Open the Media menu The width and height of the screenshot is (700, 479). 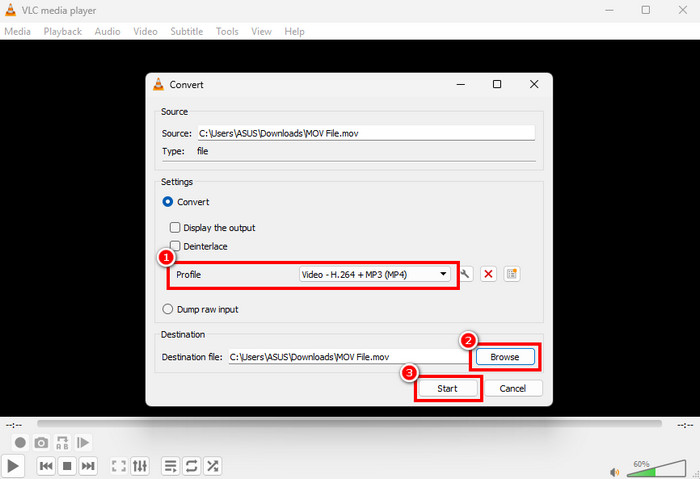click(17, 31)
